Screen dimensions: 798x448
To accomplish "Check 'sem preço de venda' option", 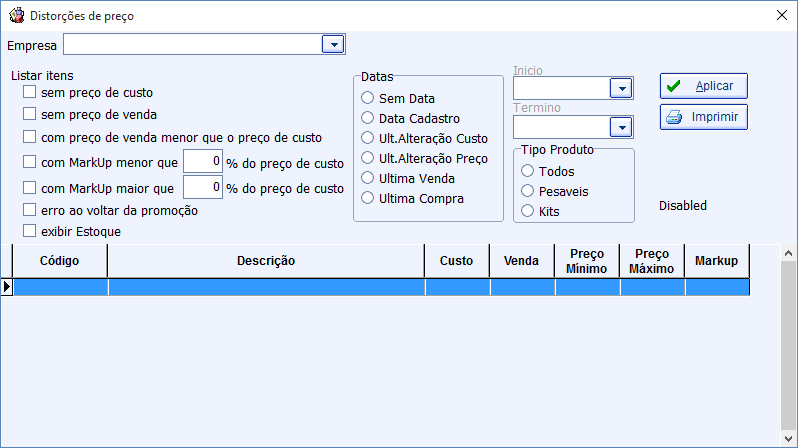I will 30,114.
